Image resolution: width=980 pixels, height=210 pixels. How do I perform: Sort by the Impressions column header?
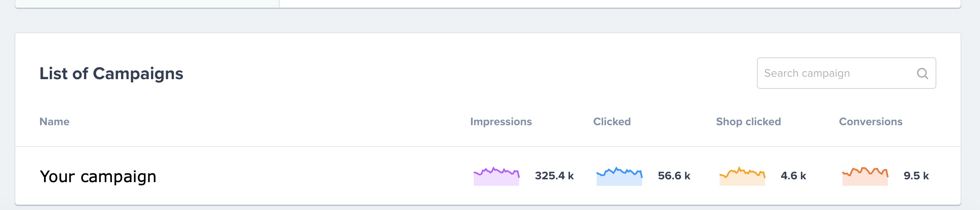pyautogui.click(x=501, y=122)
